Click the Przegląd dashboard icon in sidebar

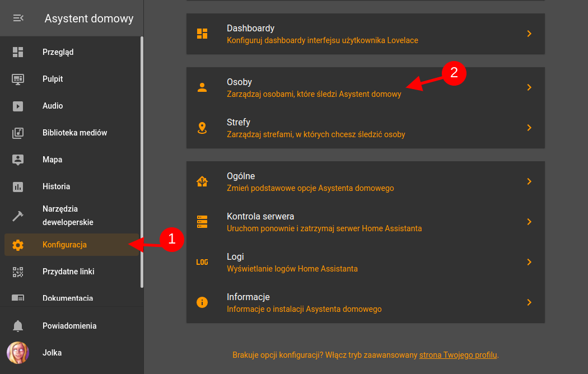pos(18,52)
